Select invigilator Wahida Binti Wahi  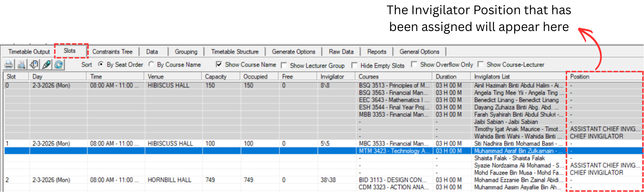pos(519,136)
